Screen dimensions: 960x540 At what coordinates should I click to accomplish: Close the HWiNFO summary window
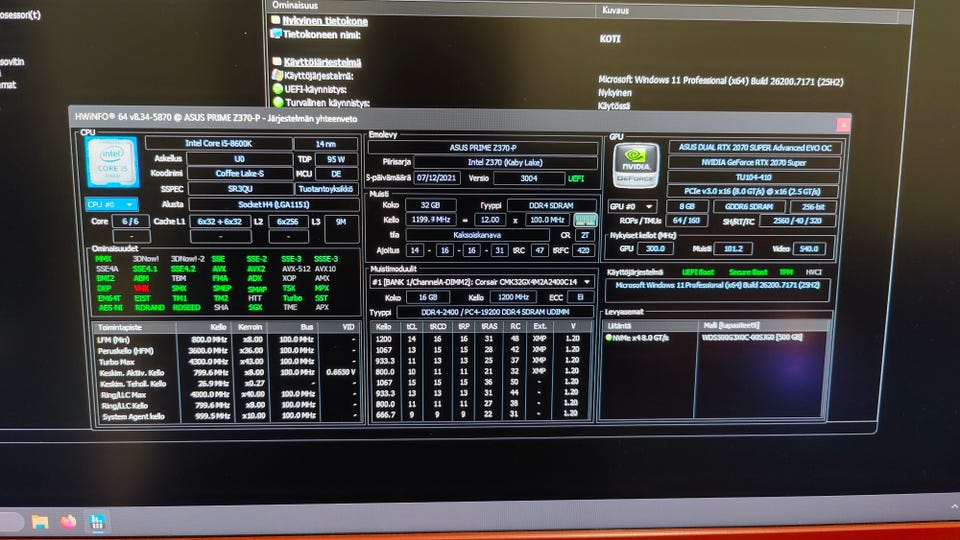click(x=843, y=124)
